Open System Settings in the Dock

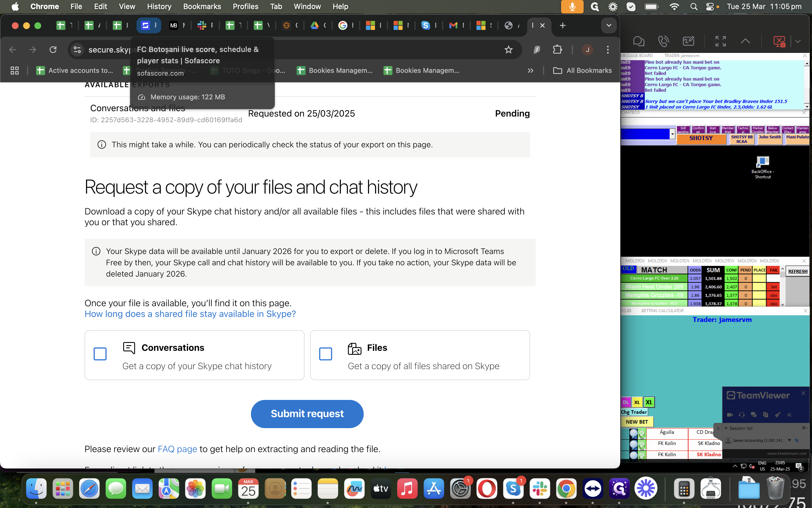coord(460,489)
